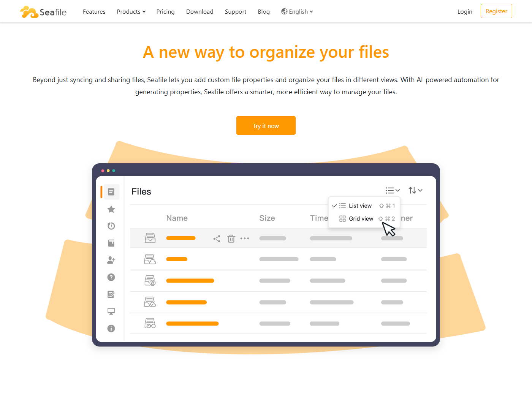Click the Register button
The height and width of the screenshot is (395, 532).
[496, 11]
